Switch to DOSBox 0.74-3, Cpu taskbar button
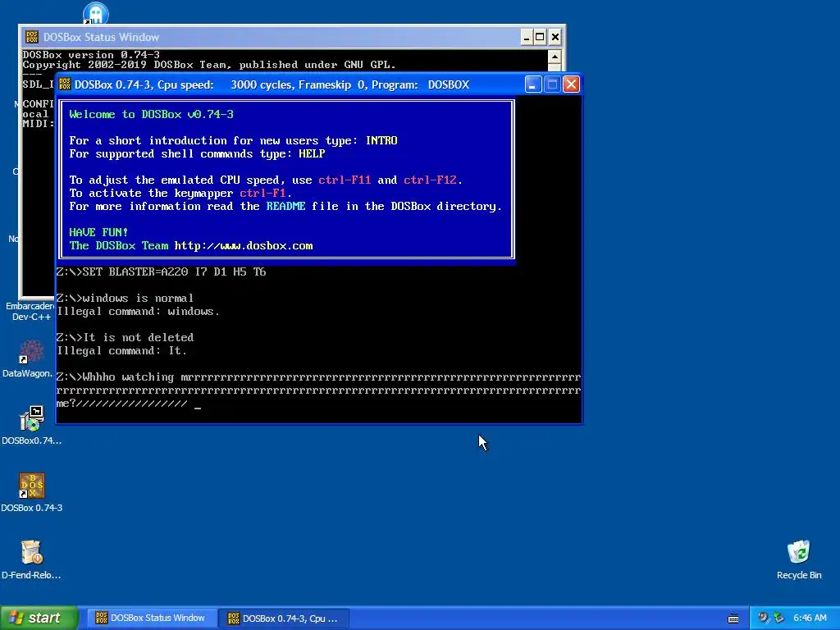This screenshot has width=840, height=630. tap(284, 618)
